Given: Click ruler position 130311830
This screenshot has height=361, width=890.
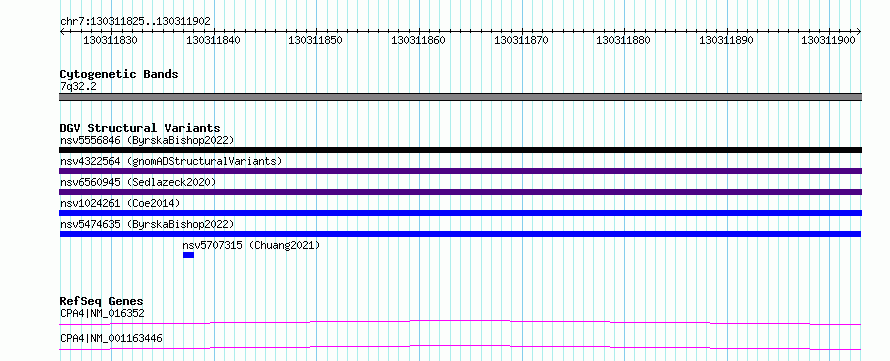Looking at the screenshot, I should pyautogui.click(x=110, y=40).
